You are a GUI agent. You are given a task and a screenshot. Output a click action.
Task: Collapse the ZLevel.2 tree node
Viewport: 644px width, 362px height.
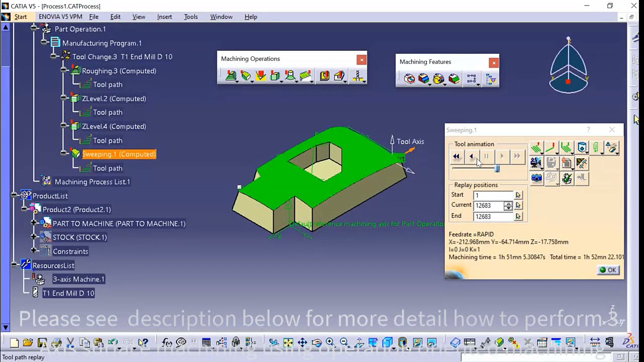pos(63,99)
